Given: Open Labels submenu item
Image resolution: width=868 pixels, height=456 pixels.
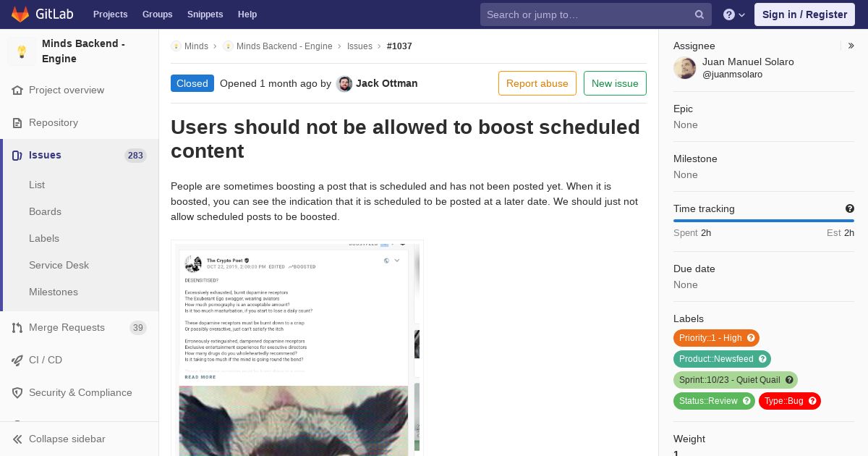Looking at the screenshot, I should pyautogui.click(x=44, y=239).
